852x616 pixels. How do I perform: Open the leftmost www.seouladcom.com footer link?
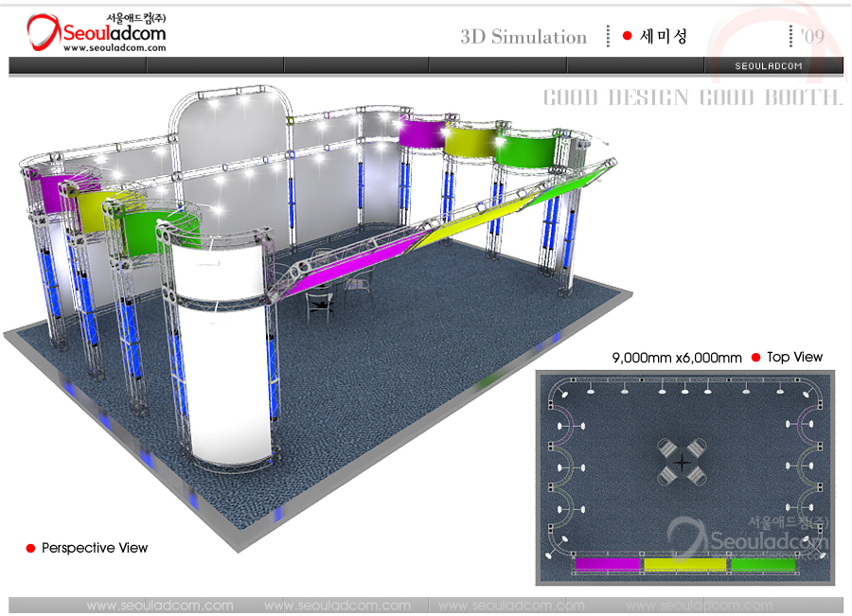(x=160, y=606)
